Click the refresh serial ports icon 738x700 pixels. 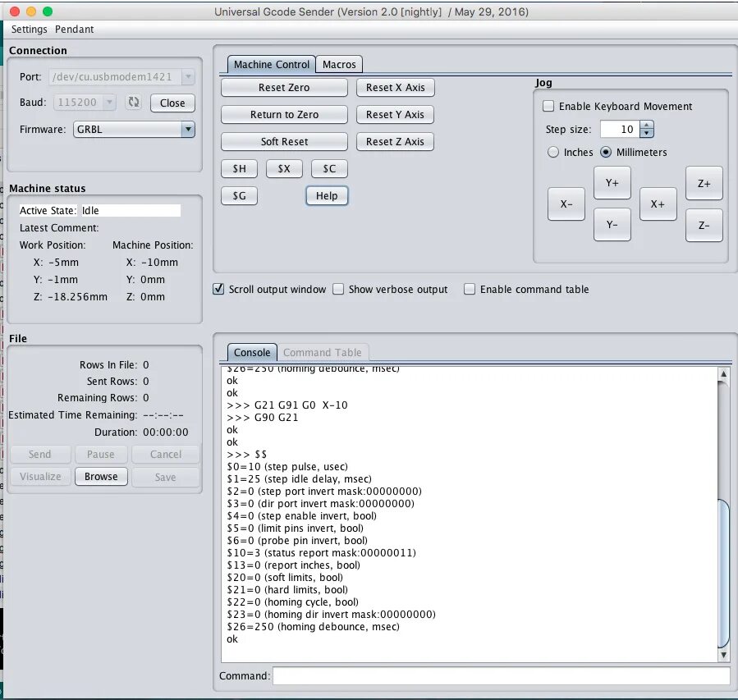pos(134,102)
